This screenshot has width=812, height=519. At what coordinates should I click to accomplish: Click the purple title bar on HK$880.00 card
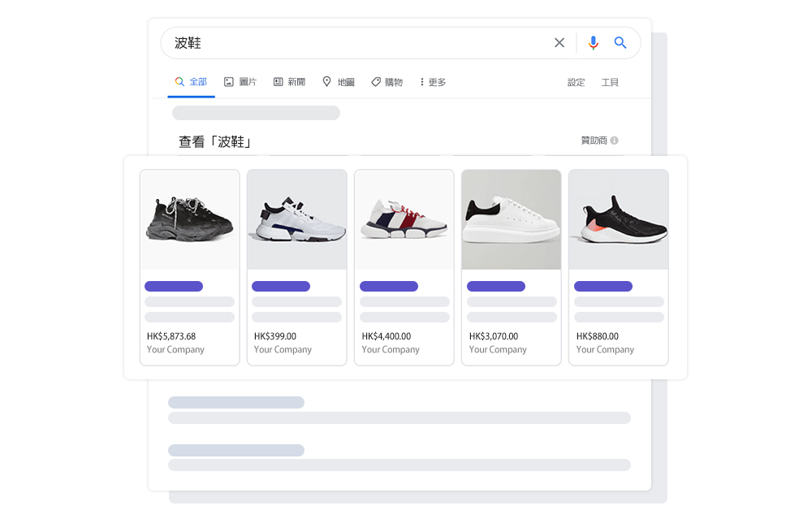pyautogui.click(x=603, y=286)
